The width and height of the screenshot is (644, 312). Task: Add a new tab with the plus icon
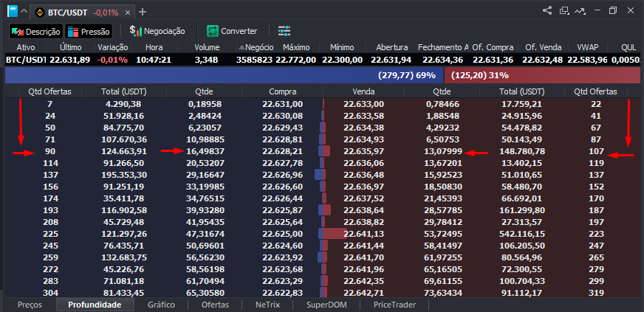(143, 12)
